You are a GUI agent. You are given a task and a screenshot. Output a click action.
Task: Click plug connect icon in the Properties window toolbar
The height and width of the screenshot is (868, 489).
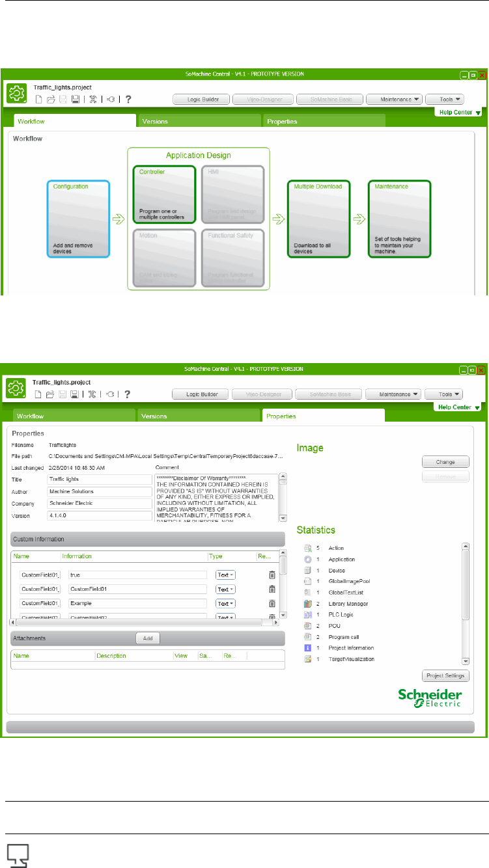pos(111,394)
